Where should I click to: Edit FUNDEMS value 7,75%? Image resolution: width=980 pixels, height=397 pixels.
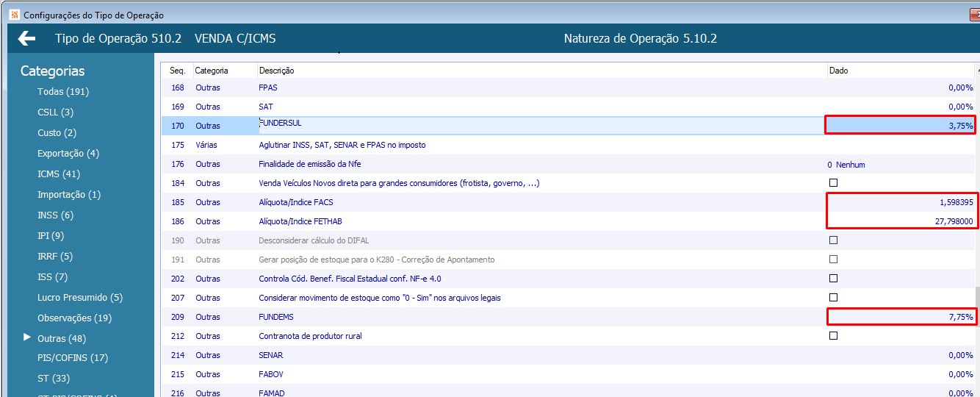pyautogui.click(x=901, y=317)
